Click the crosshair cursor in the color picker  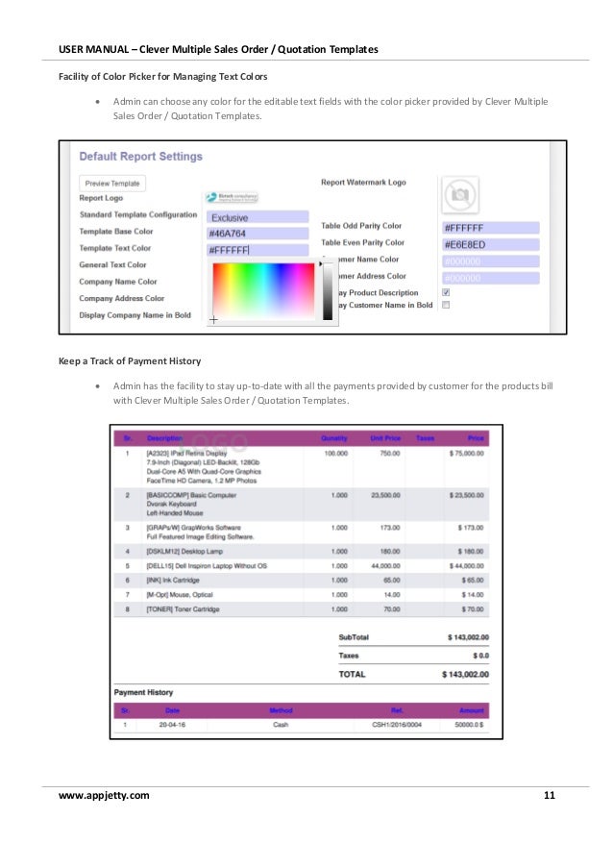[x=213, y=319]
